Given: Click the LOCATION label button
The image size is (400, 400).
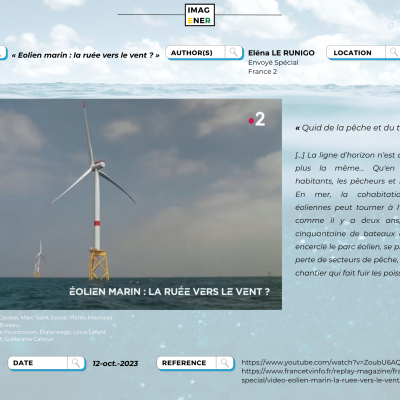Looking at the screenshot, I should (x=356, y=53).
